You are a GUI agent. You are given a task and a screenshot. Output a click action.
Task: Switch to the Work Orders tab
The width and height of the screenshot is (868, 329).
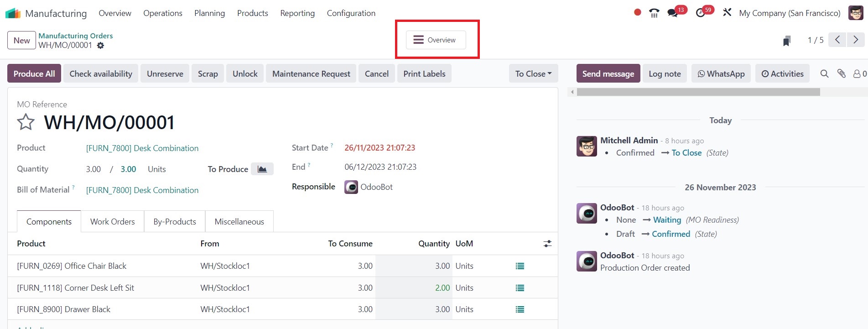pos(112,222)
